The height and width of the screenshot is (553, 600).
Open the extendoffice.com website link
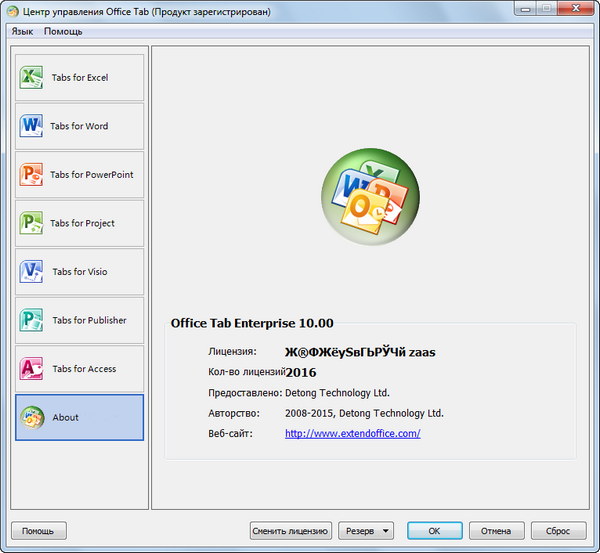click(x=352, y=434)
